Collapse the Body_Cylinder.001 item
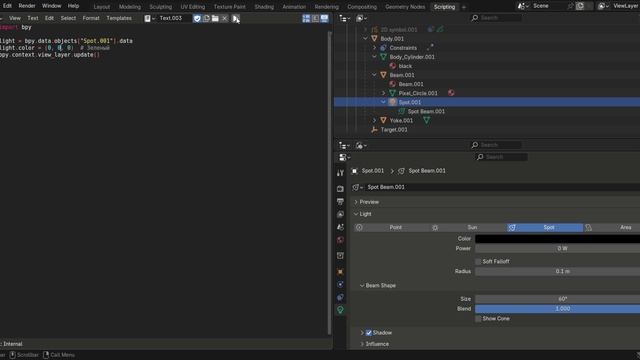Image resolution: width=640 pixels, height=360 pixels. tap(374, 57)
